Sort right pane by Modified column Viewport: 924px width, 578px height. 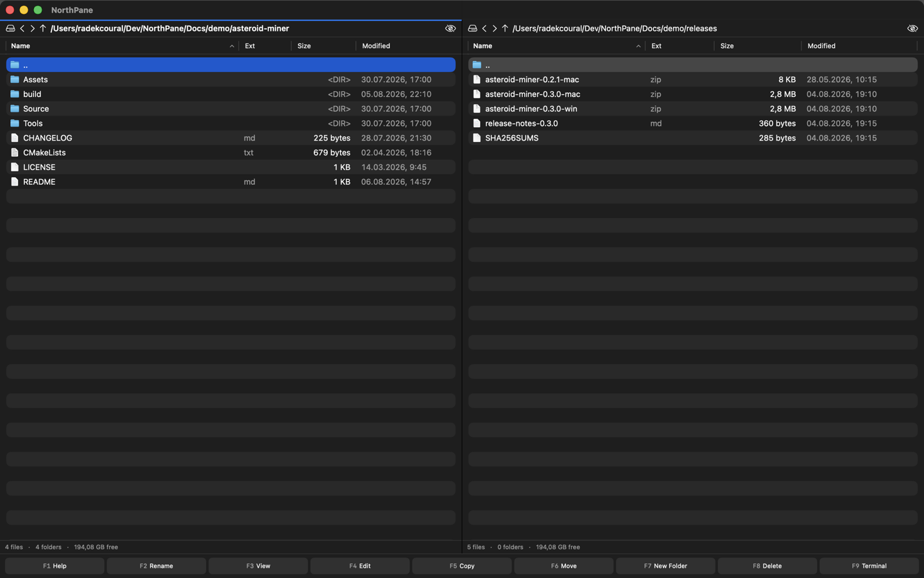point(860,46)
